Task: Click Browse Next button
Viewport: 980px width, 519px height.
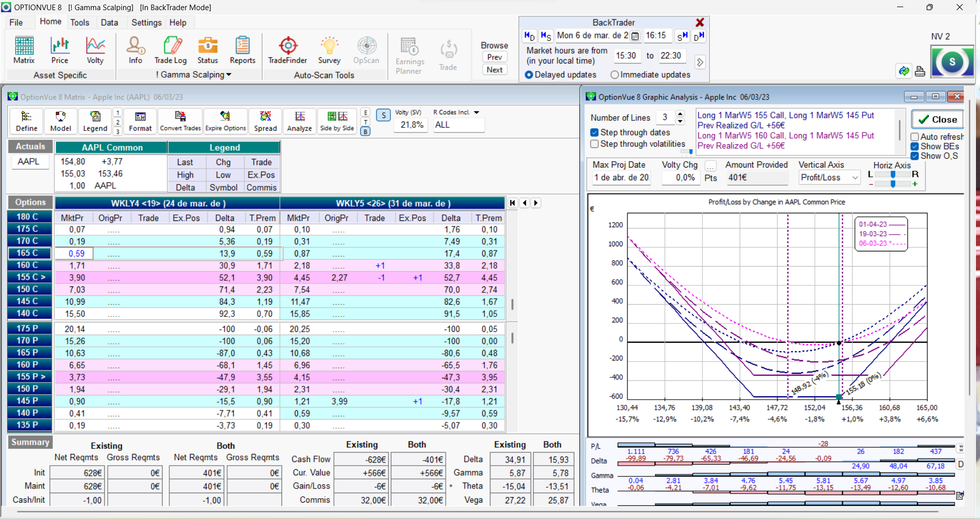Action: [x=495, y=70]
